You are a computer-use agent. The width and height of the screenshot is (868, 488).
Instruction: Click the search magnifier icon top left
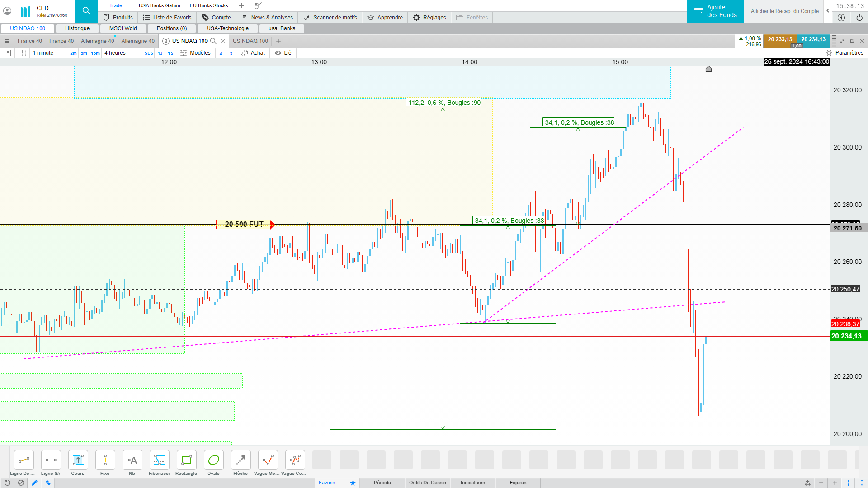(x=86, y=11)
